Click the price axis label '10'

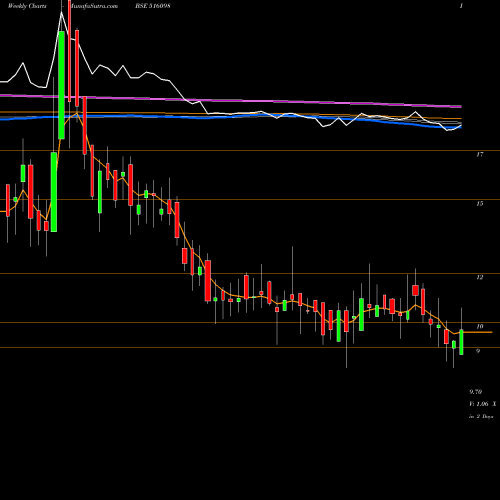coord(480,326)
